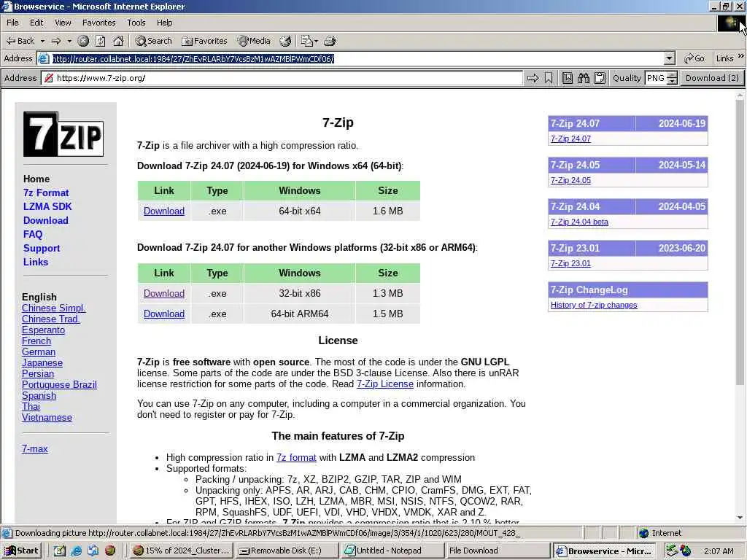Viewport: 747px width, 560px height.
Task: Click the Browservice clipboard icon
Action: (x=600, y=77)
